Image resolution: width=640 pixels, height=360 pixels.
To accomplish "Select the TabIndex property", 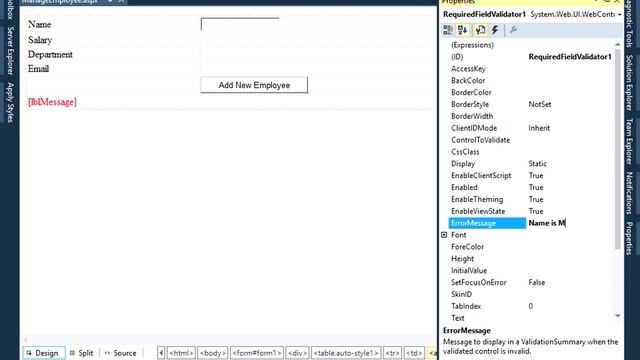I will (466, 306).
